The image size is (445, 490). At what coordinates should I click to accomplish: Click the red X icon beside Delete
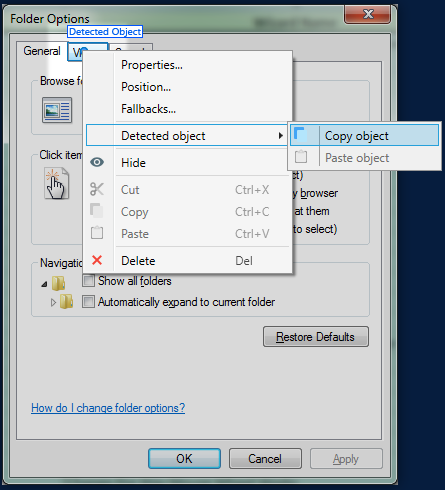coord(97,260)
